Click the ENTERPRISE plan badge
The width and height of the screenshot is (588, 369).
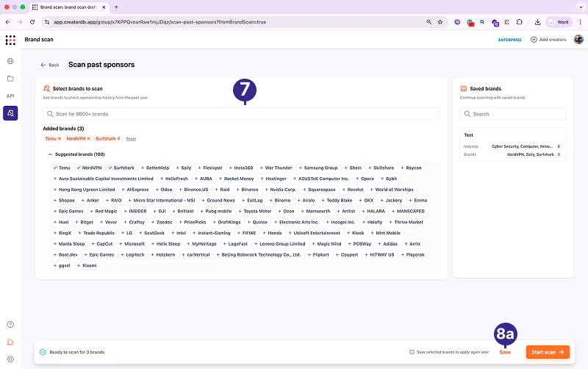click(x=509, y=40)
